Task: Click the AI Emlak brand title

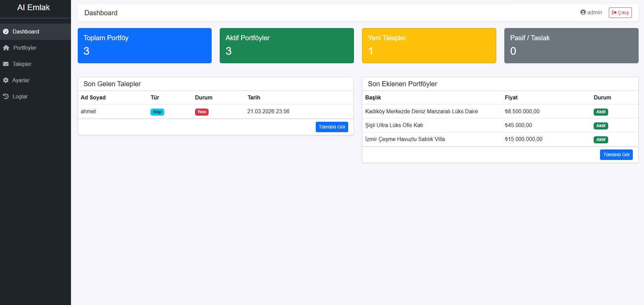Action: [33, 7]
